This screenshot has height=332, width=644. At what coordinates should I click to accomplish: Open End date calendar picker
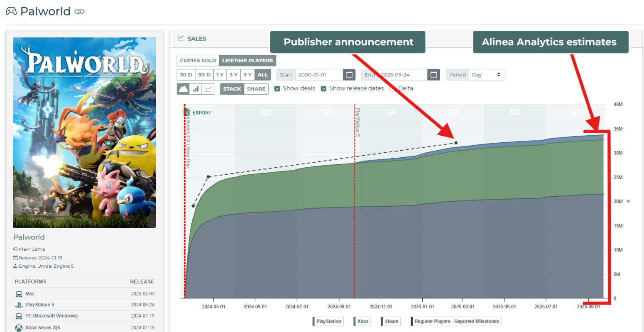(433, 75)
